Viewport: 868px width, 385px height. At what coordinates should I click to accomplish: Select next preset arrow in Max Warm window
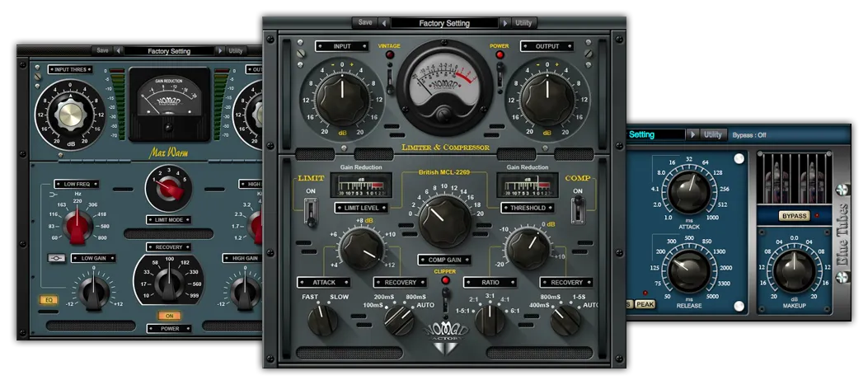[220, 51]
